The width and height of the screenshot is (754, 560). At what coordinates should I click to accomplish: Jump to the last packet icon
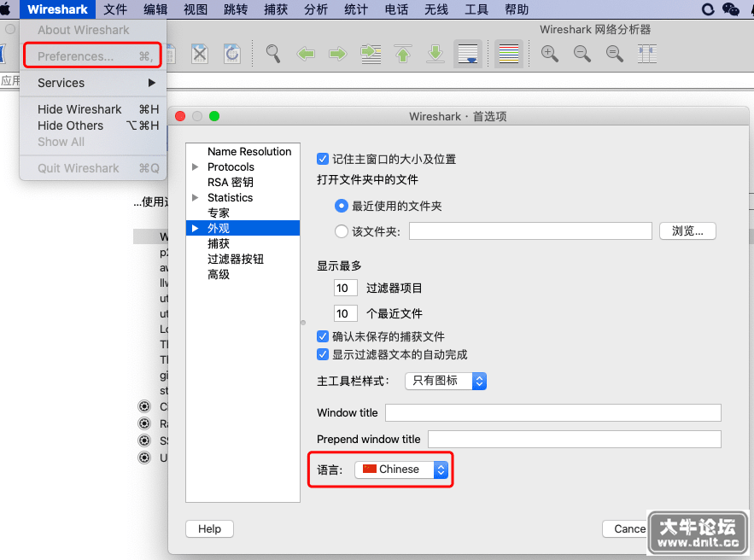tap(435, 54)
